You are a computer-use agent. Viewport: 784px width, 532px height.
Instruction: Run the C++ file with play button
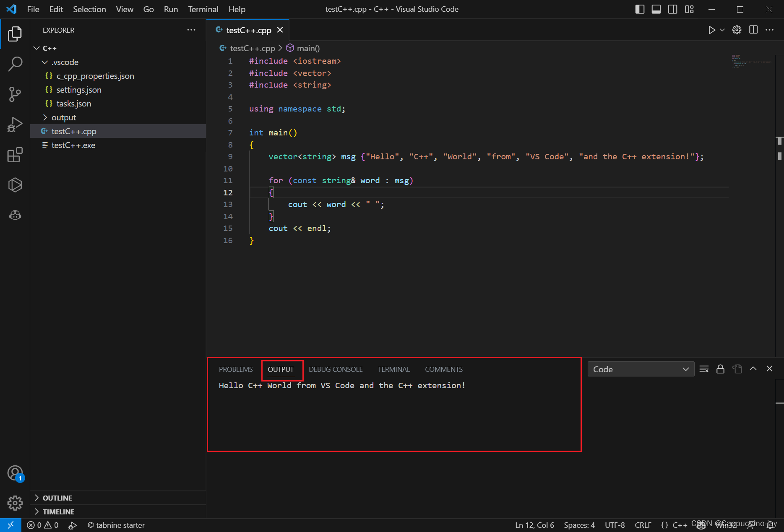coord(711,30)
